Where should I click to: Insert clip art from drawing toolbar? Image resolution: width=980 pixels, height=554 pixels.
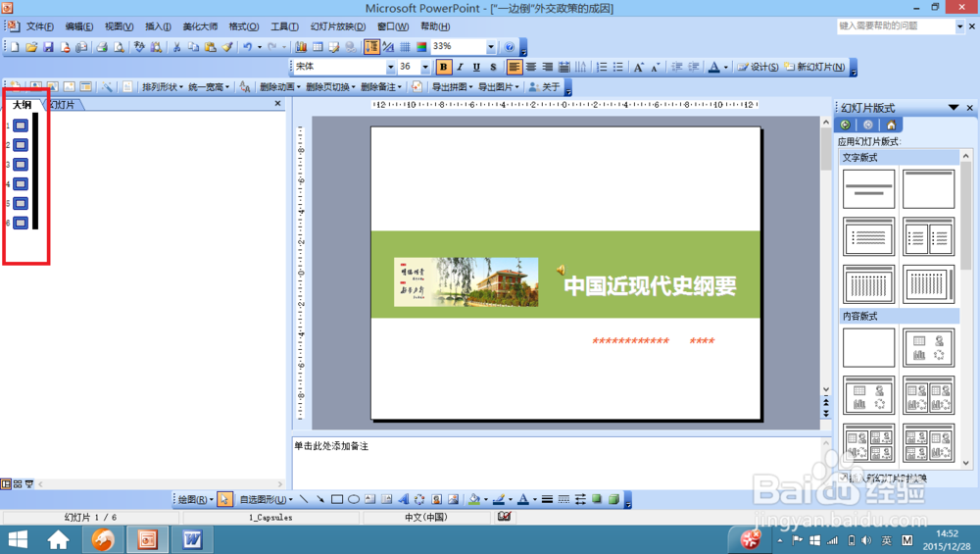[x=436, y=499]
